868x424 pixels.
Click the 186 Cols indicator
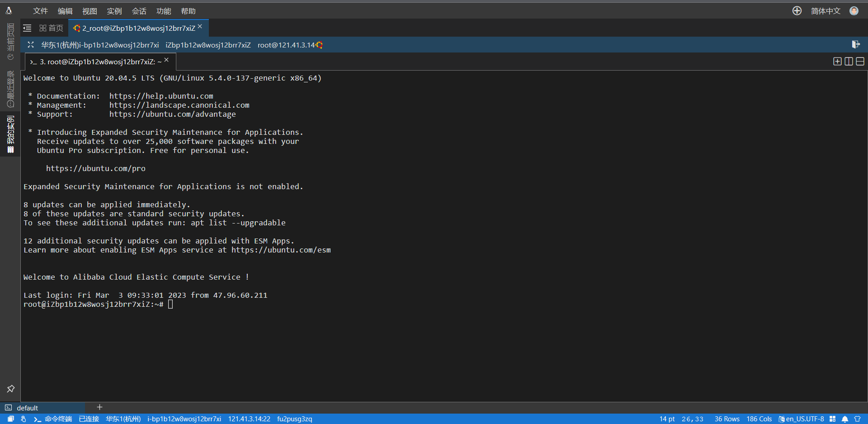759,419
